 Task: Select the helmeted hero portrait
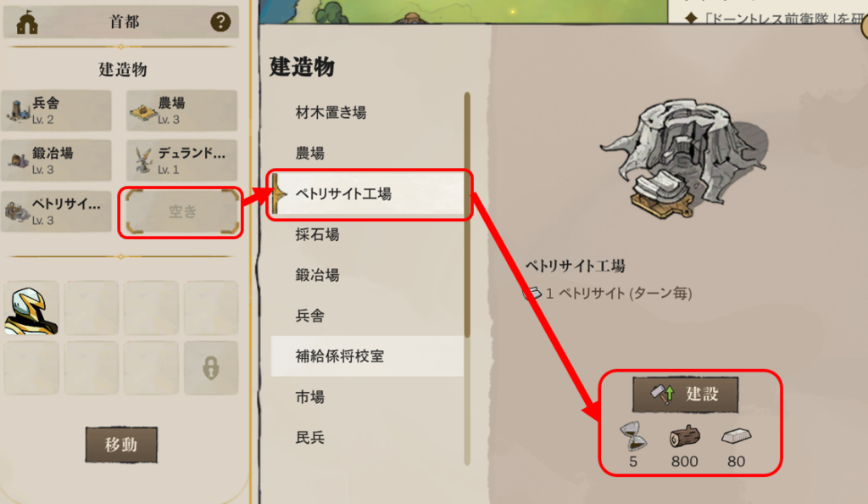click(x=31, y=309)
